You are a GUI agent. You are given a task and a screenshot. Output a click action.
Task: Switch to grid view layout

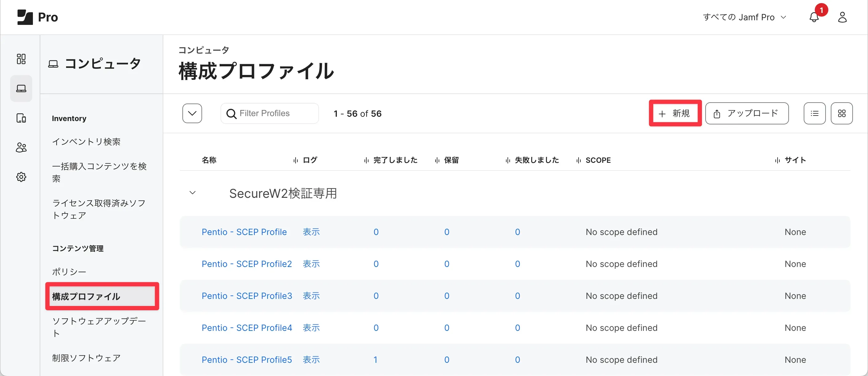tap(841, 113)
